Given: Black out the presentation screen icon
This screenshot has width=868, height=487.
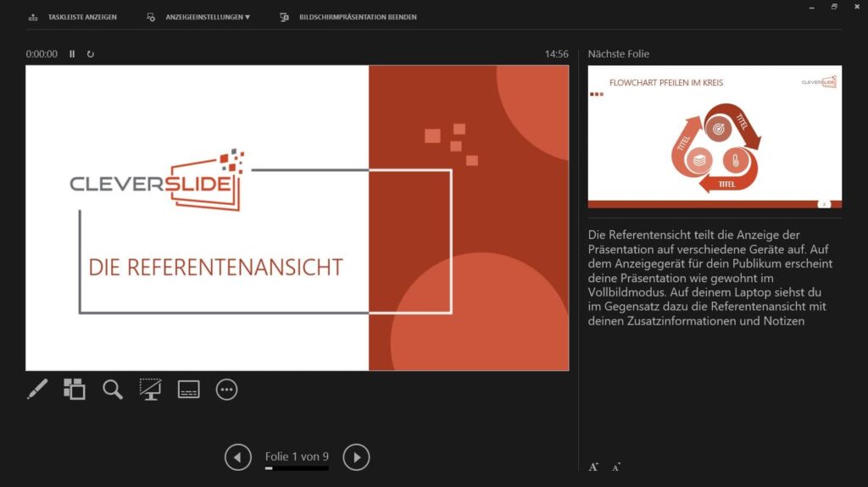Looking at the screenshot, I should click(x=151, y=389).
